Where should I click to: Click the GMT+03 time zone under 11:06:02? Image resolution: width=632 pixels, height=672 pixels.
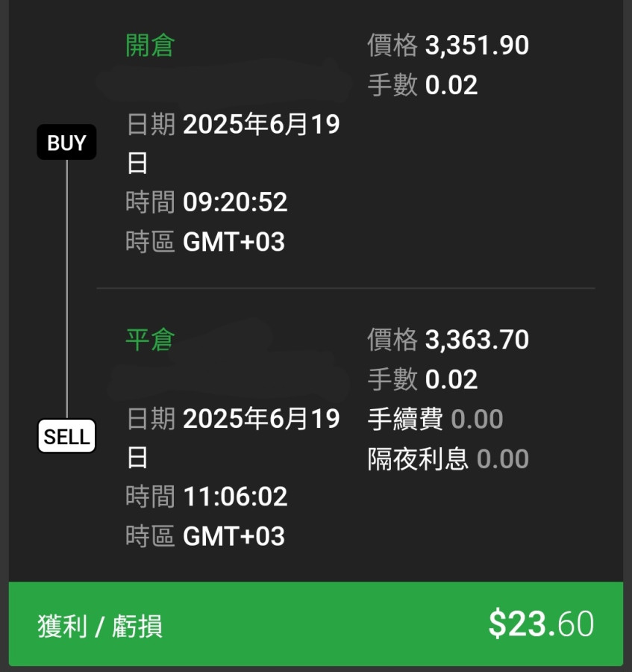point(234,536)
